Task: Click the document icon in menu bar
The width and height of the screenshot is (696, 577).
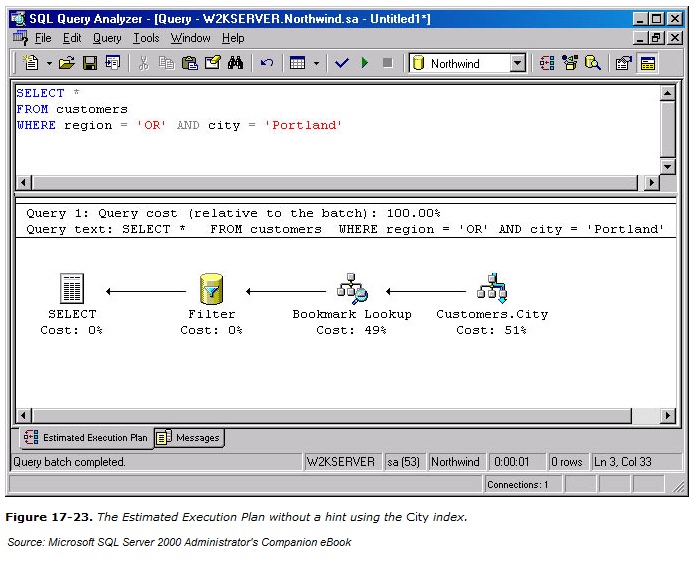Action: pyautogui.click(x=20, y=38)
